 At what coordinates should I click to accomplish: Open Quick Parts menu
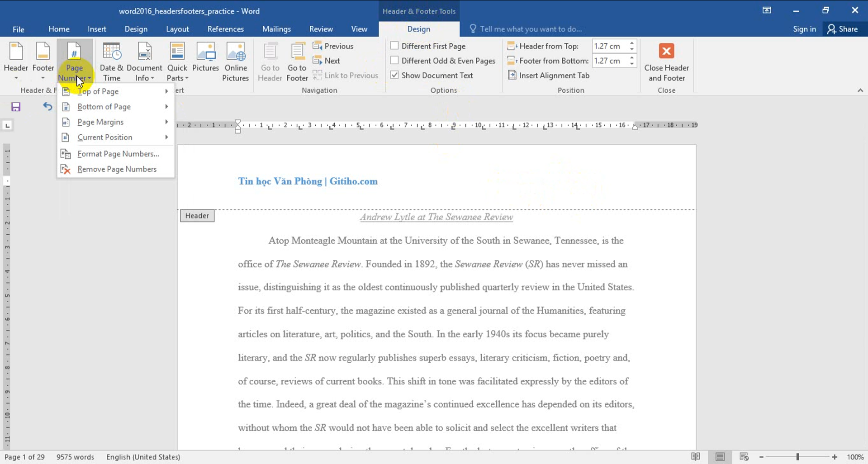click(x=177, y=61)
